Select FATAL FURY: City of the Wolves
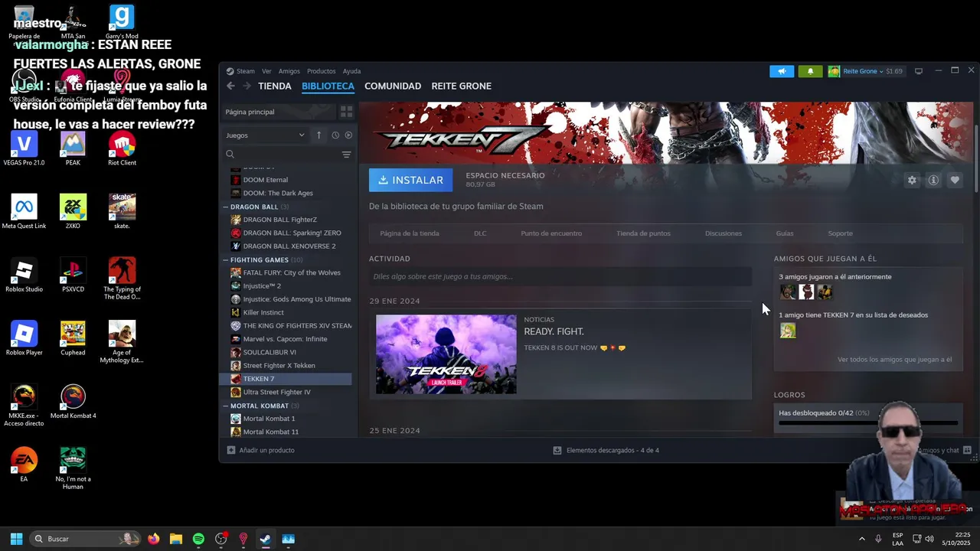This screenshot has width=980, height=551. click(x=291, y=272)
